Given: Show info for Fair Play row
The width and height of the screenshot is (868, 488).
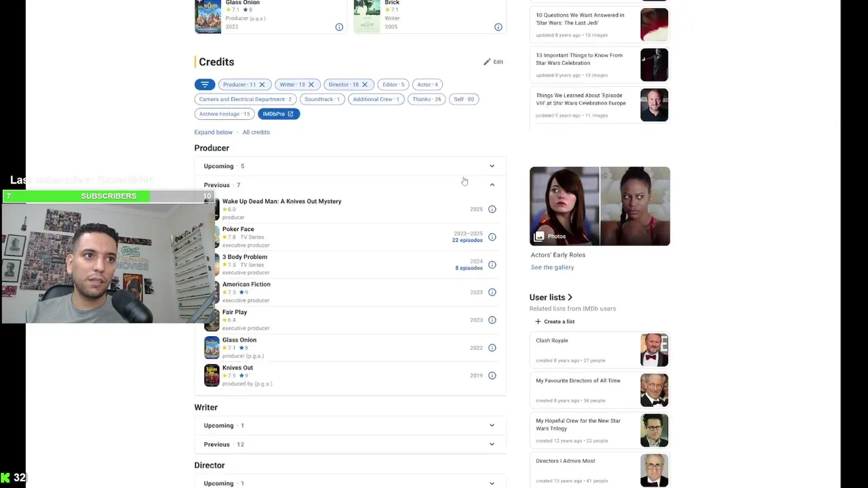Looking at the screenshot, I should 492,320.
